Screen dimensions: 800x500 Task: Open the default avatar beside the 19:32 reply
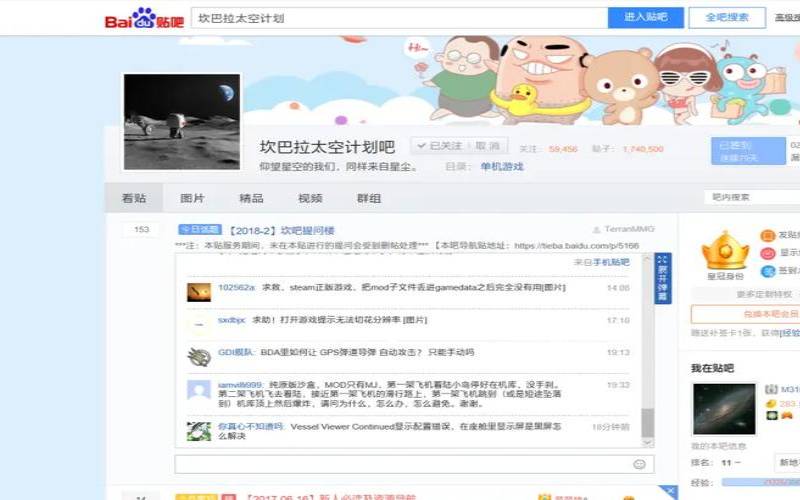click(199, 390)
